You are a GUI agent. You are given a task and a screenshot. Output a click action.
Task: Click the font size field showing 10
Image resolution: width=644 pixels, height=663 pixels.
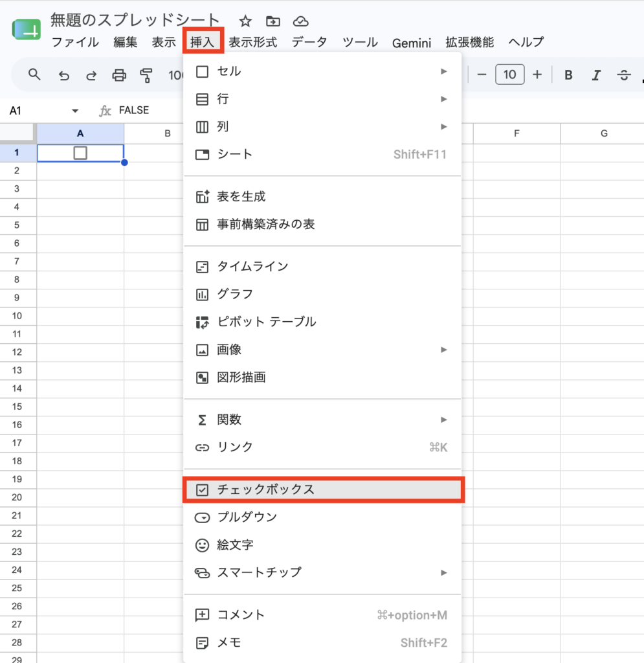pyautogui.click(x=509, y=74)
